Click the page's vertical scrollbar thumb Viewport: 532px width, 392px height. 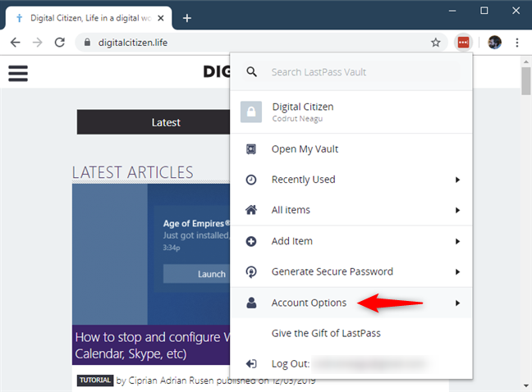pyautogui.click(x=526, y=81)
